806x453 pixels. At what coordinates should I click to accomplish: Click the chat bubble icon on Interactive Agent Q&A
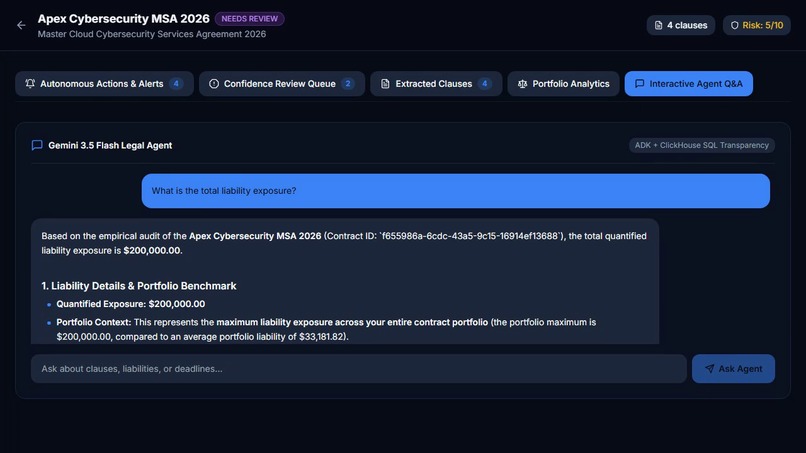tap(639, 83)
